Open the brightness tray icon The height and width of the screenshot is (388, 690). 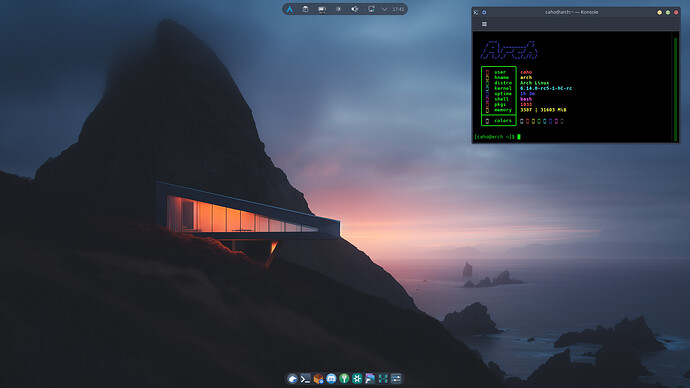click(x=338, y=9)
